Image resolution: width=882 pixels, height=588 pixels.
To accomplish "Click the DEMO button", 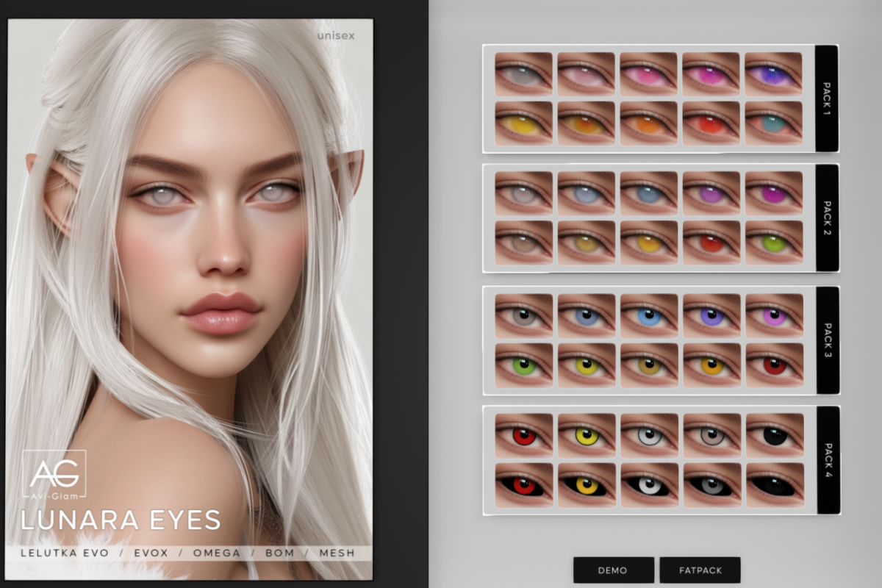I will point(613,570).
